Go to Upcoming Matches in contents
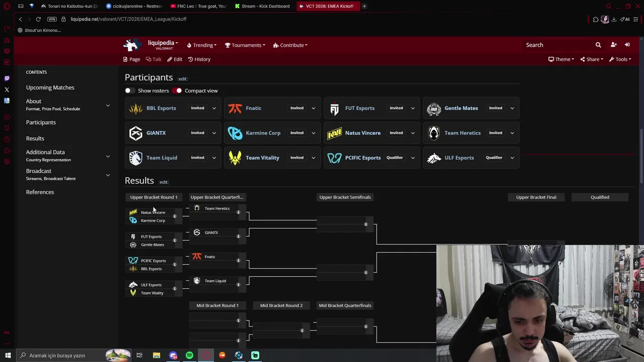This screenshot has height=362, width=644. click(x=50, y=87)
